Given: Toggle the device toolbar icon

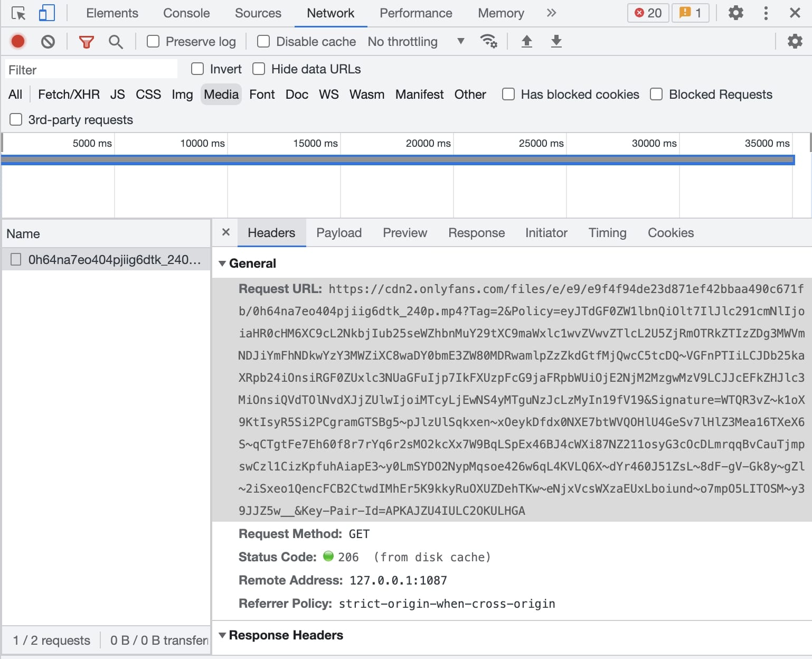Looking at the screenshot, I should 47,13.
